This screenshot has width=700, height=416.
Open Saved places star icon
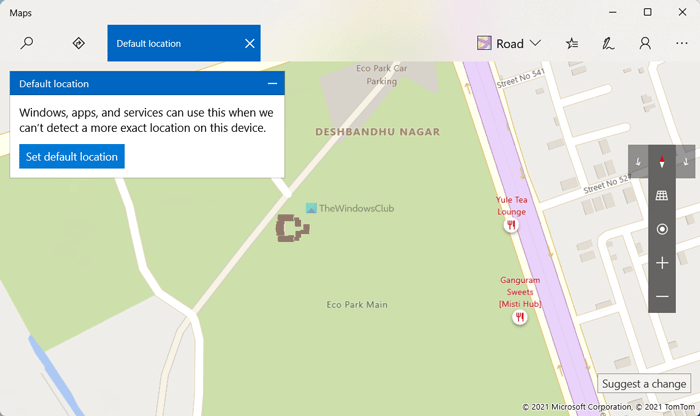[572, 43]
